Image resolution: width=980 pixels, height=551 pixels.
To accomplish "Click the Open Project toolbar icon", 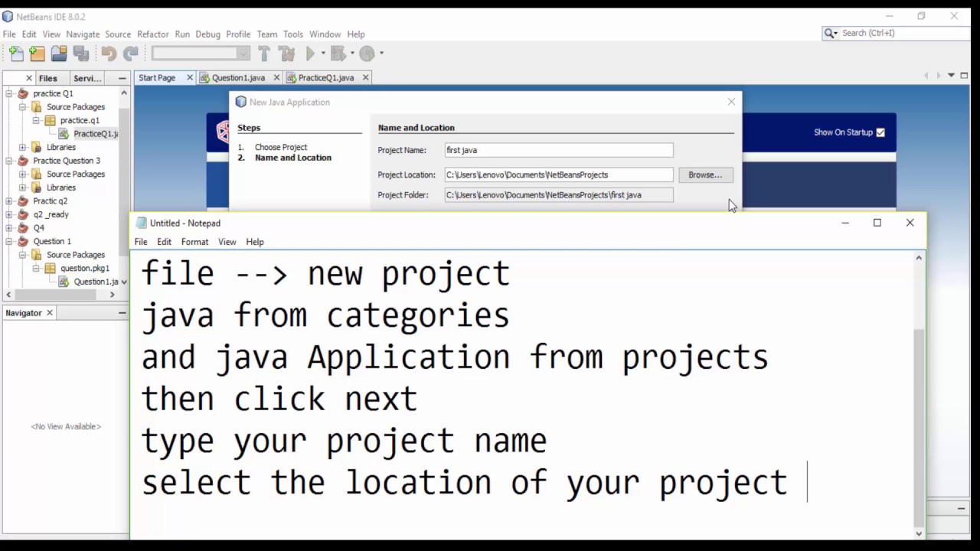I will (x=59, y=54).
